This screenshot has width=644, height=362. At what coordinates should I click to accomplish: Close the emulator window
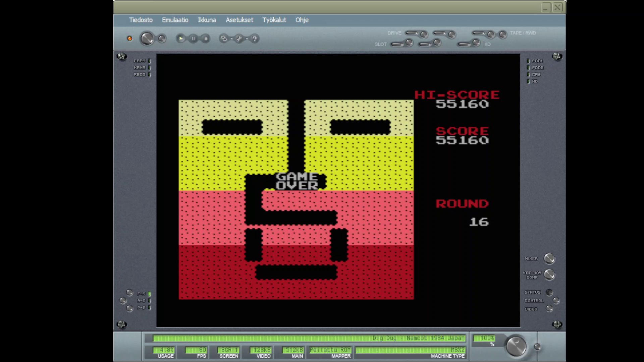(x=557, y=7)
